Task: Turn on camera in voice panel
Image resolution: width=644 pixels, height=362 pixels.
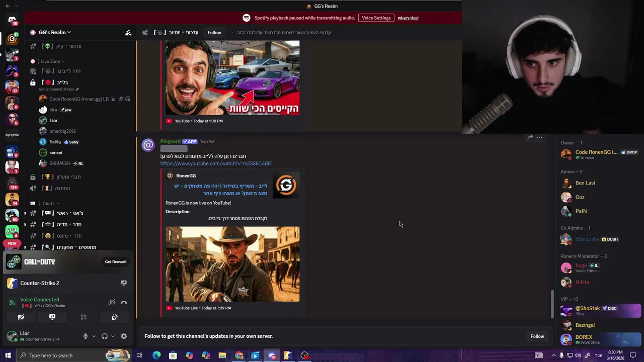Action: pos(21,317)
